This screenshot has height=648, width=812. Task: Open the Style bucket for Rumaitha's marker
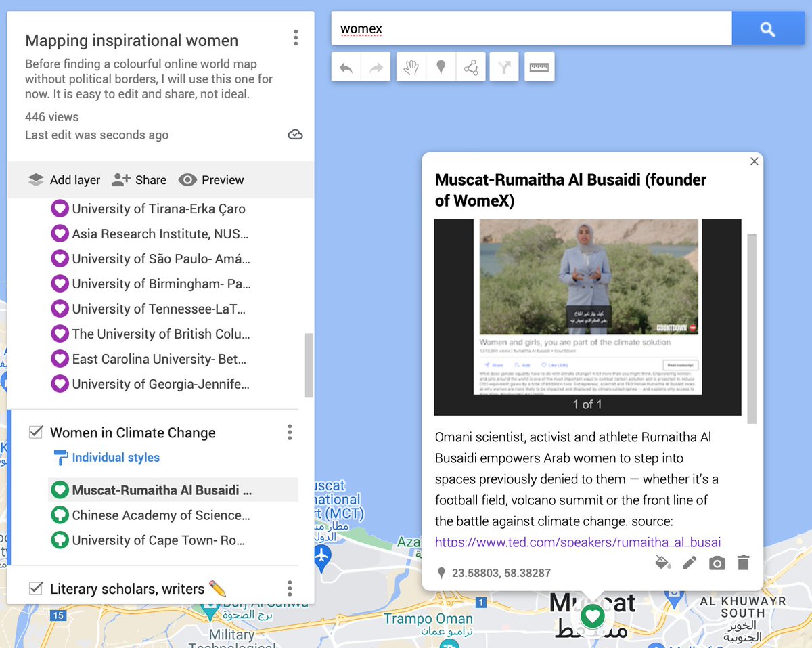pyautogui.click(x=663, y=563)
